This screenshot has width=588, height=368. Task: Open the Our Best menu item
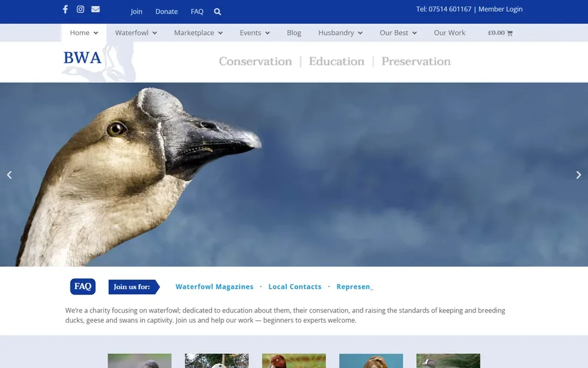coord(394,32)
